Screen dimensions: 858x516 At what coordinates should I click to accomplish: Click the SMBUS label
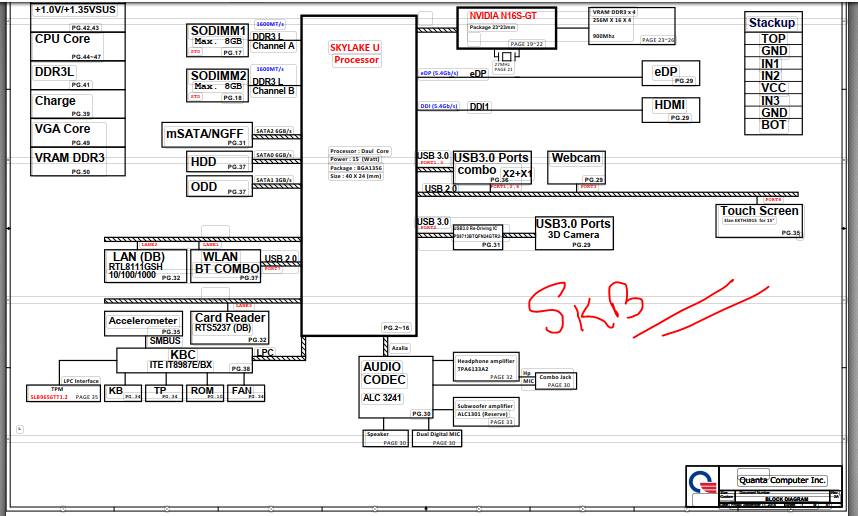(165, 341)
